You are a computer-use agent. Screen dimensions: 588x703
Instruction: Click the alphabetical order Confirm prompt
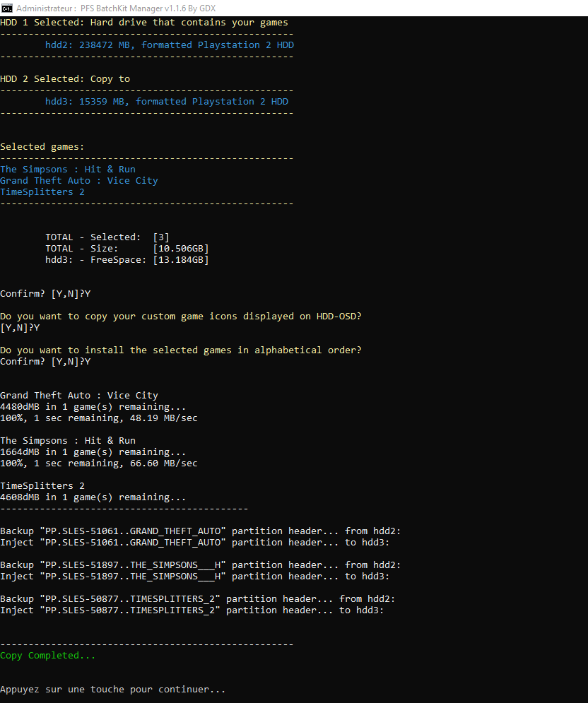click(x=45, y=361)
